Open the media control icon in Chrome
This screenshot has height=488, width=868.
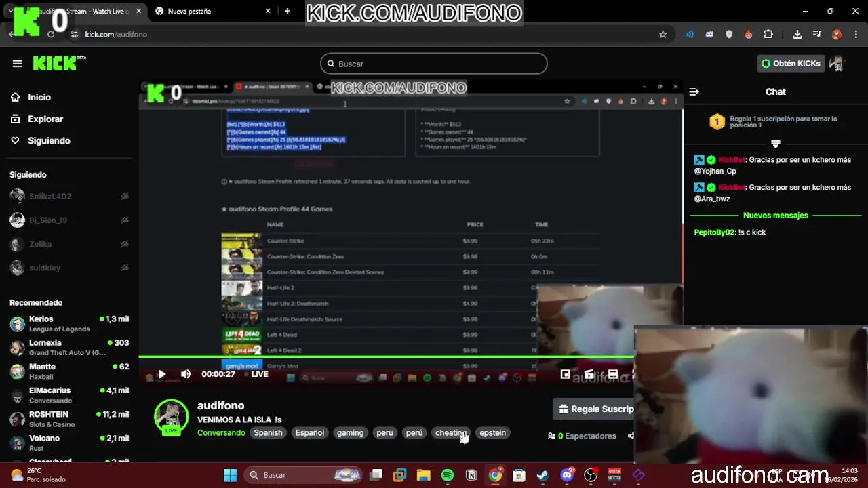(817, 34)
